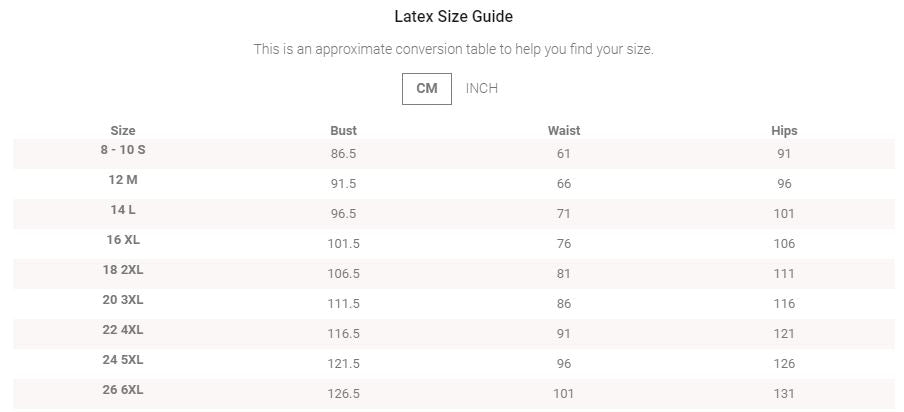Image resolution: width=904 pixels, height=412 pixels.
Task: Switch to the INCH unit tab
Action: click(x=481, y=88)
